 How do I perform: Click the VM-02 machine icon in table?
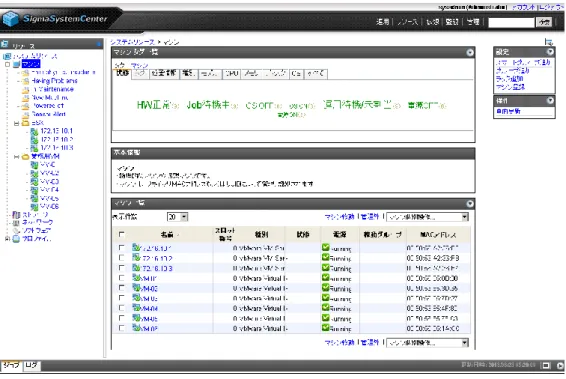pos(136,288)
